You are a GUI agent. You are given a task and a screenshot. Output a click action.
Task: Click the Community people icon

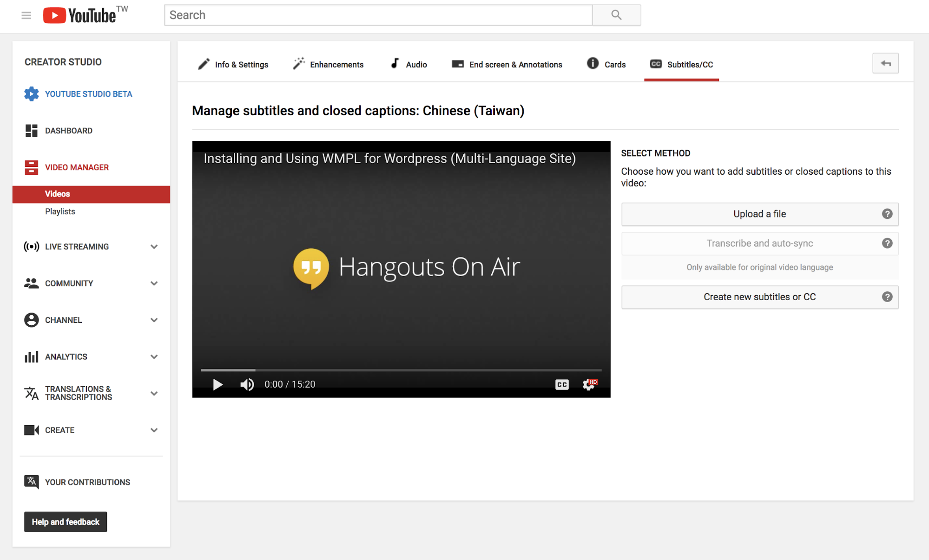click(31, 283)
